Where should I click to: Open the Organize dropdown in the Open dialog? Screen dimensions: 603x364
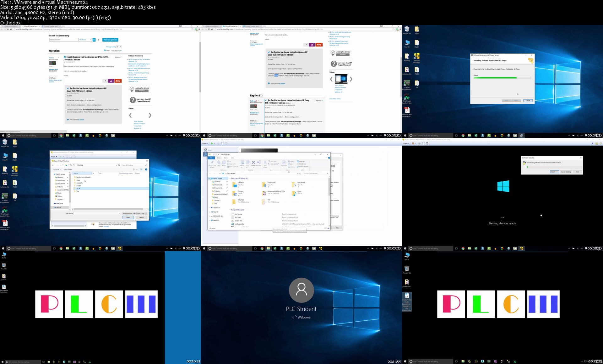pos(57,169)
